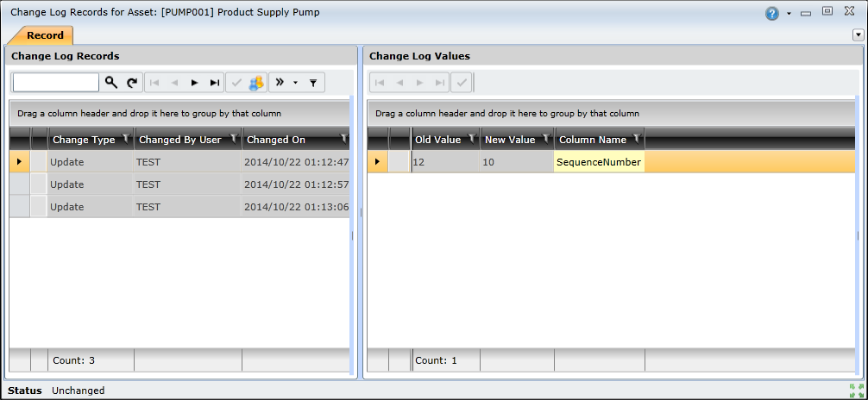Sort by the Change Type column header
This screenshot has height=400, width=868.
84,140
